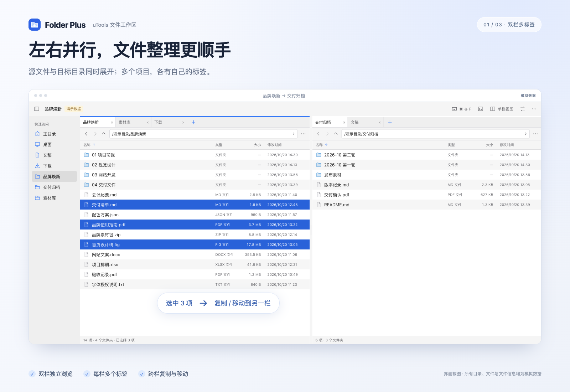The width and height of the screenshot is (570, 392).
Task: Open 文稿 in quick access sidebar
Action: (54, 155)
